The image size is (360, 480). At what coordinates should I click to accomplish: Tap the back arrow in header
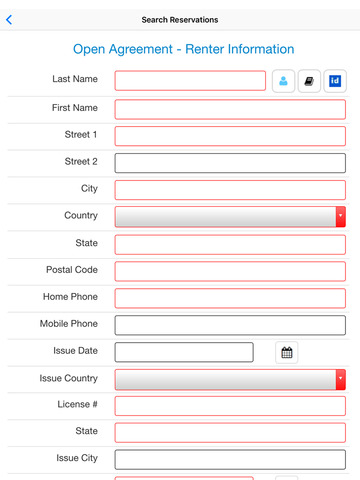click(x=9, y=20)
